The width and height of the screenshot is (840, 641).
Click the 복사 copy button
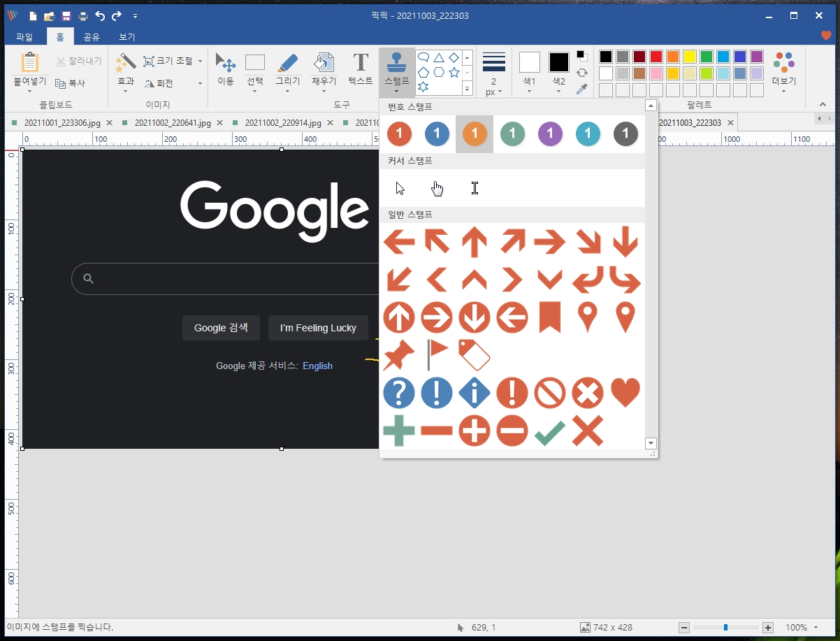click(71, 83)
